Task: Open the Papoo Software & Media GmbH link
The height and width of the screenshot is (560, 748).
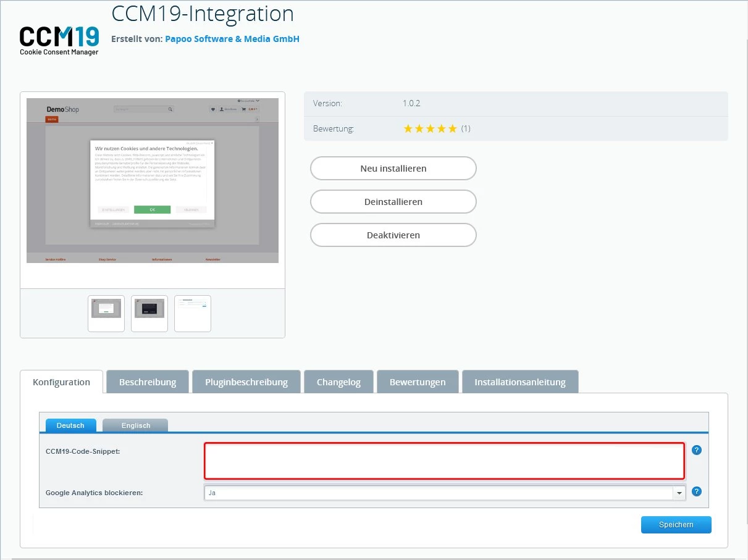Action: coord(232,39)
